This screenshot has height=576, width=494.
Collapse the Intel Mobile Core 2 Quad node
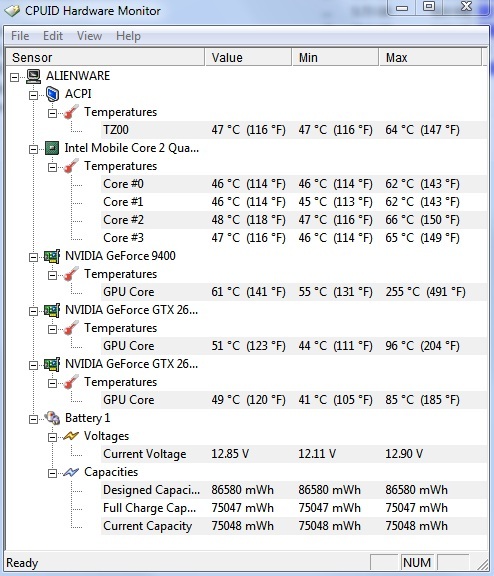point(33,149)
